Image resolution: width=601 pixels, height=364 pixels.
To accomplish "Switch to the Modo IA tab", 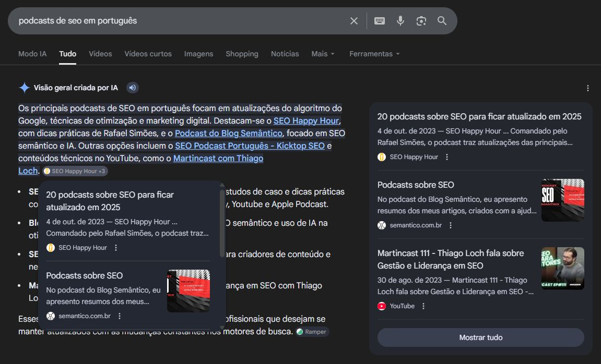I will tap(32, 54).
